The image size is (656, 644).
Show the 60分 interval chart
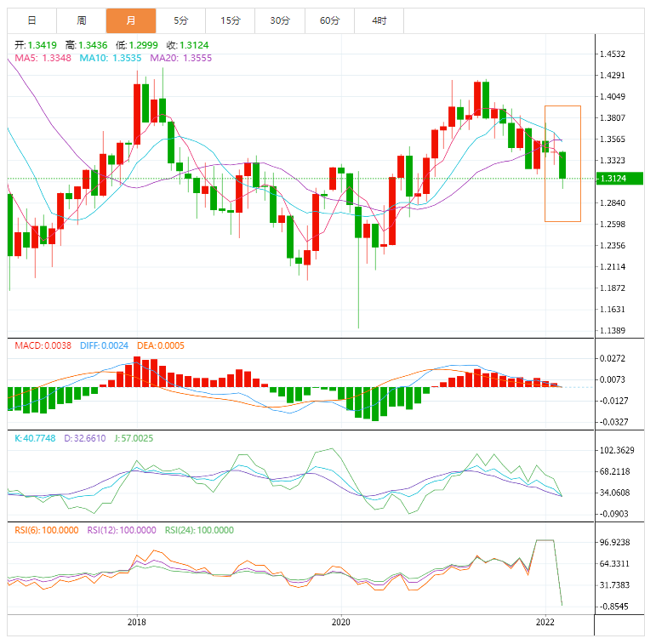(x=329, y=20)
